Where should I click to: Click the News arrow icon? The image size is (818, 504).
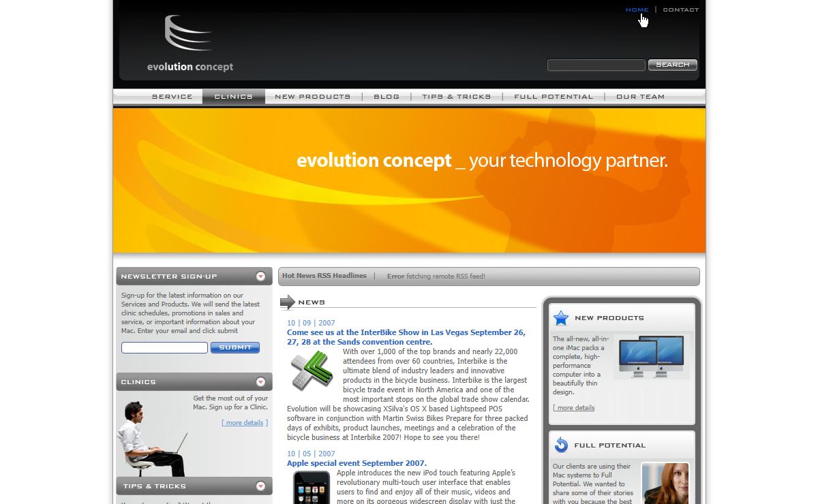[288, 302]
